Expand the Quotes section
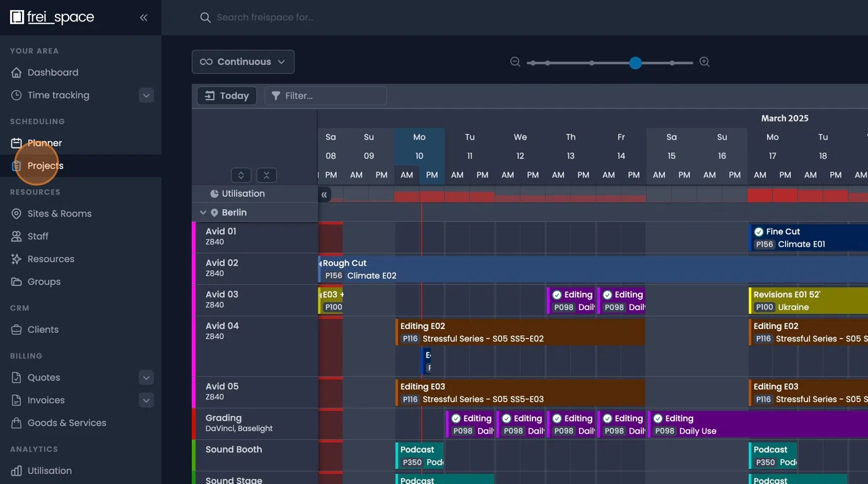Screen dimensions: 868x484 click(x=146, y=377)
